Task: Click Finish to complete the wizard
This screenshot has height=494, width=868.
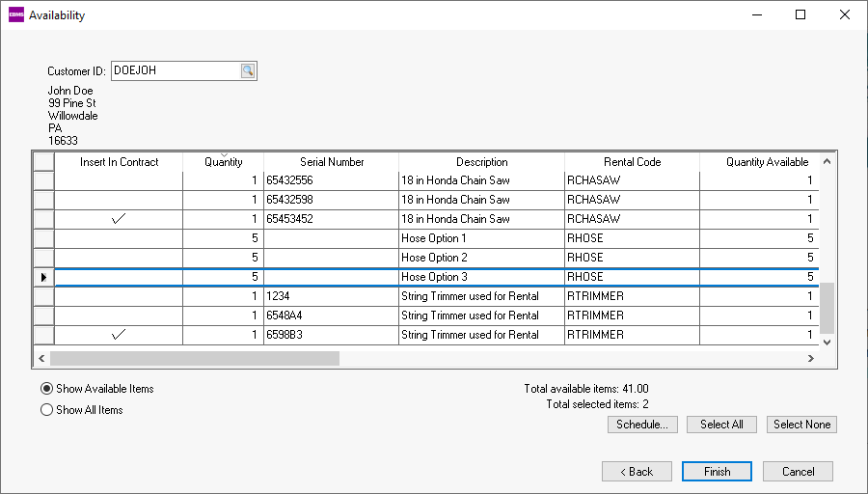Action: 717,472
